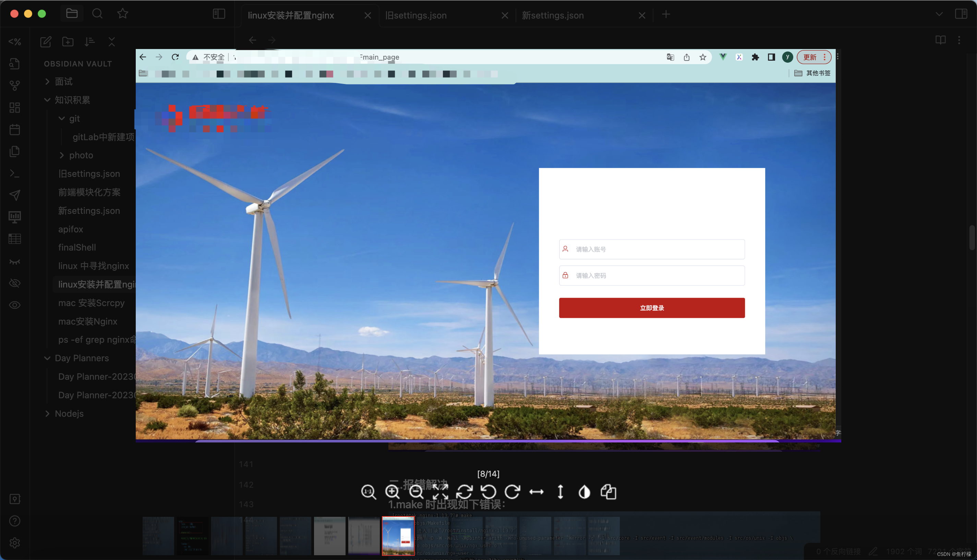Viewport: 977px width, 560px height.
Task: Copy the image to clipboard
Action: pos(608,492)
